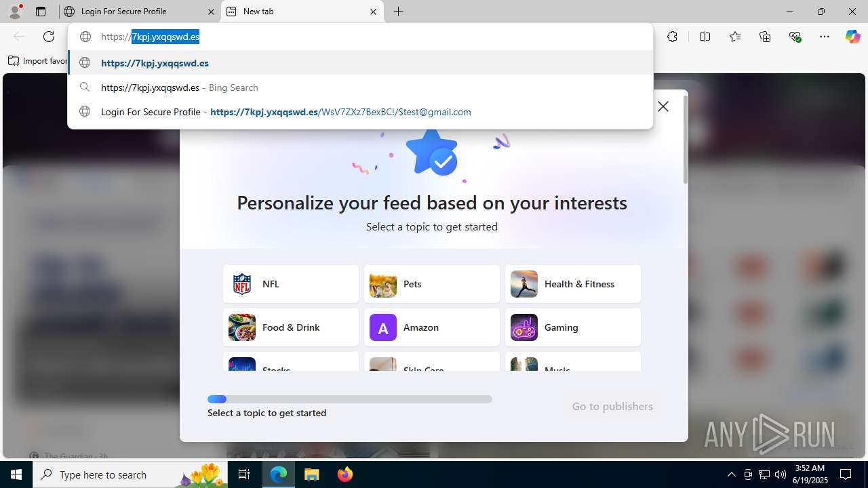Click the Personalize your feed heading
This screenshot has height=488, width=868.
coord(432,202)
